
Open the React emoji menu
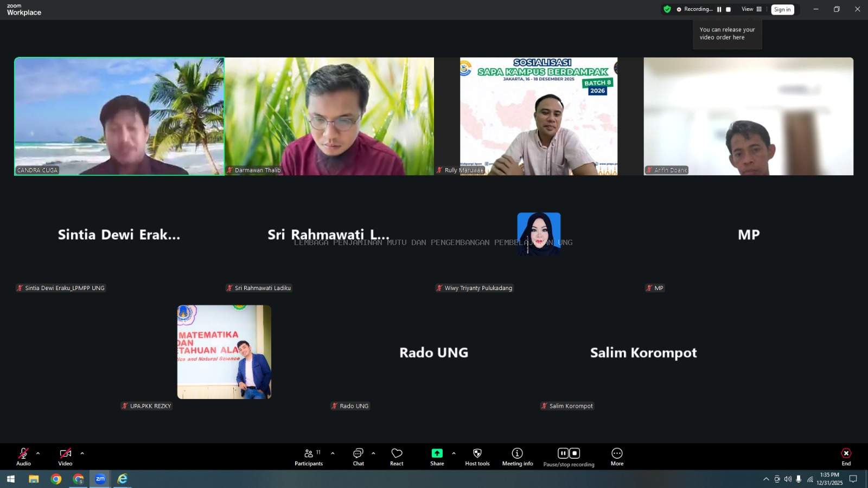(x=397, y=457)
